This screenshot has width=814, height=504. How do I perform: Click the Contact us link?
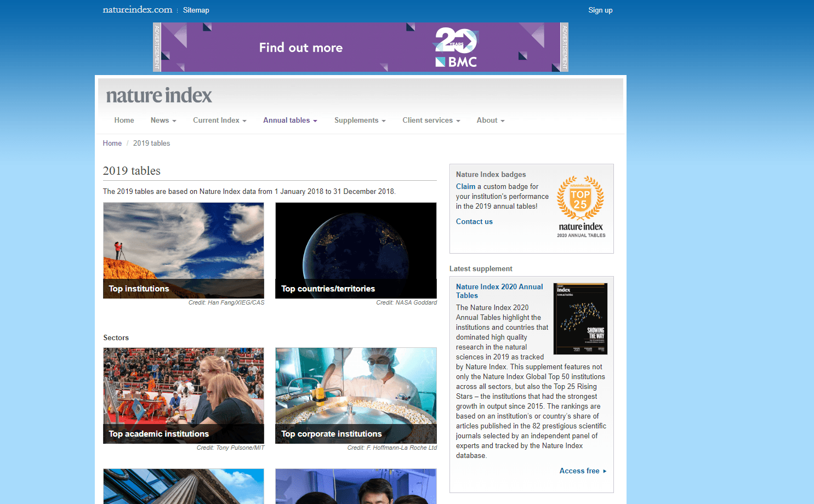pos(474,222)
